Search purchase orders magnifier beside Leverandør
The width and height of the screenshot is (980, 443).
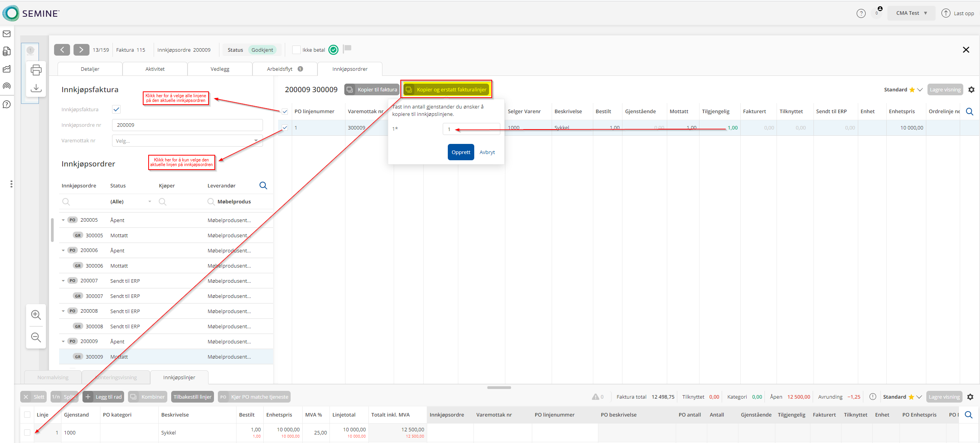click(x=263, y=186)
